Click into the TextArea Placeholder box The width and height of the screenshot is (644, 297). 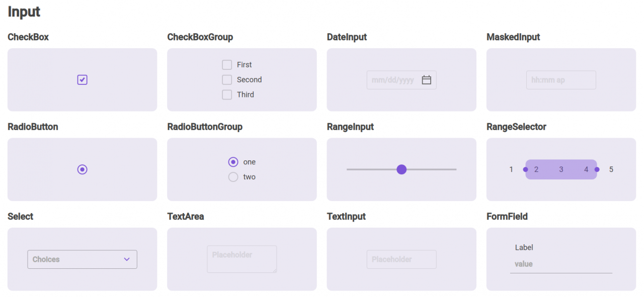pos(242,259)
